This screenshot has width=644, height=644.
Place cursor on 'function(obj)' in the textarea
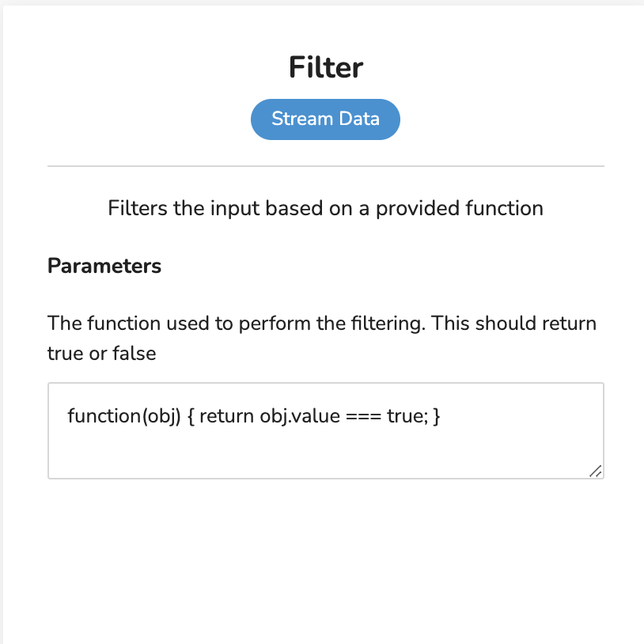124,416
